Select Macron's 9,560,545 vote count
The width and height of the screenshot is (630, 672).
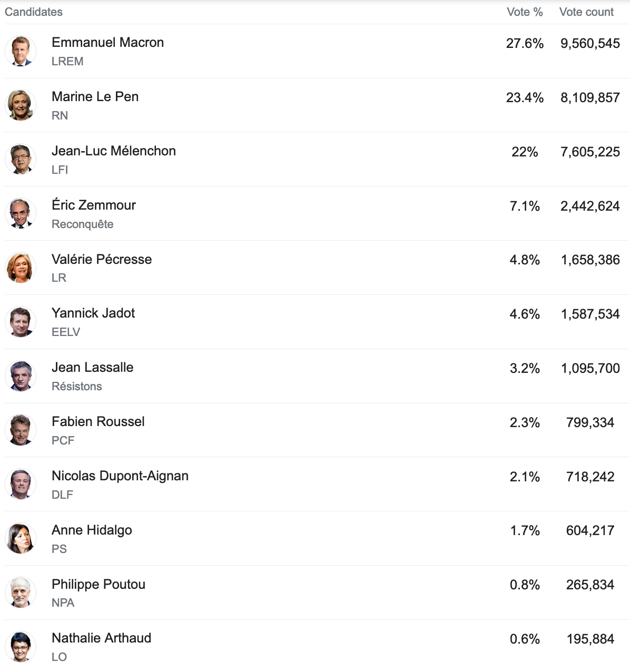point(590,44)
